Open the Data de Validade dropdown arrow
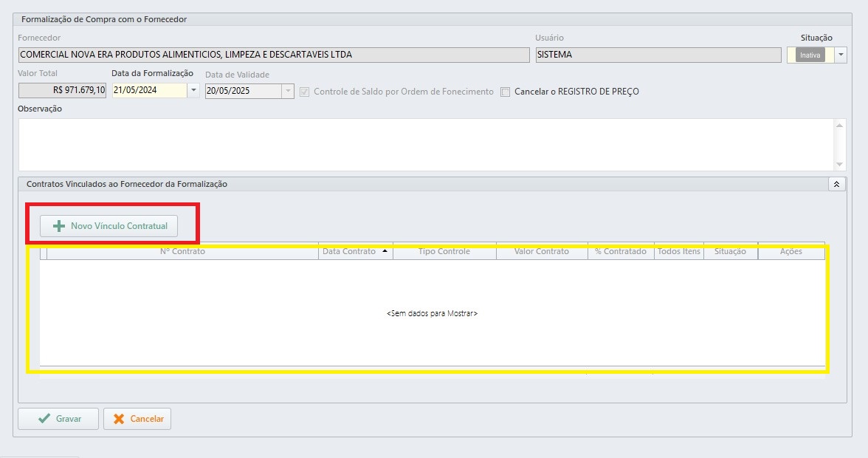 click(x=287, y=91)
